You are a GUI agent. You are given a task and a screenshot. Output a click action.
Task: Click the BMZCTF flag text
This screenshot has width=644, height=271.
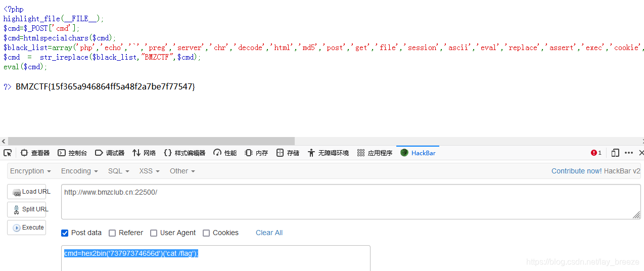[105, 86]
